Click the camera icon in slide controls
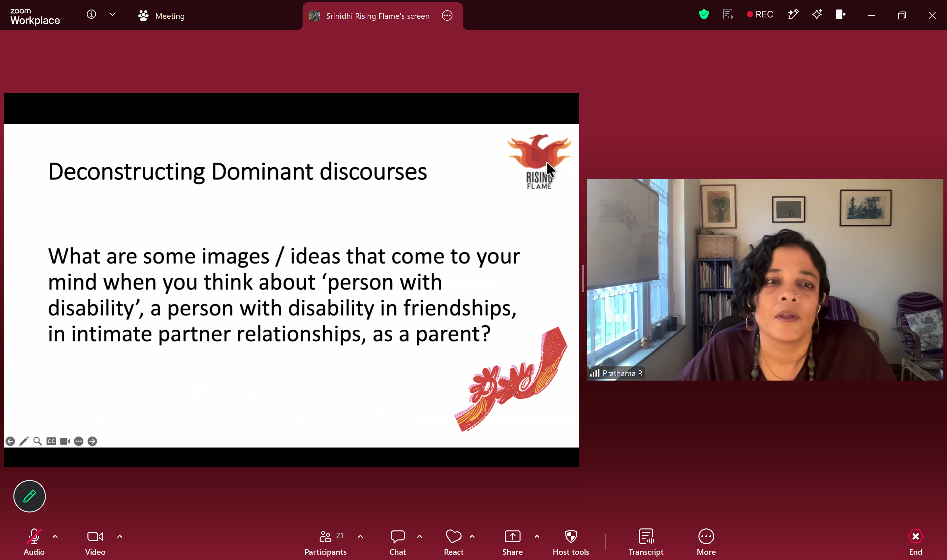Screen dimensions: 947x560 65,441
